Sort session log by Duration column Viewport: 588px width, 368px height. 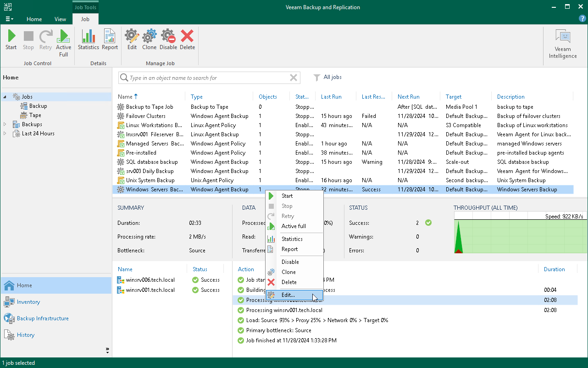click(x=554, y=269)
